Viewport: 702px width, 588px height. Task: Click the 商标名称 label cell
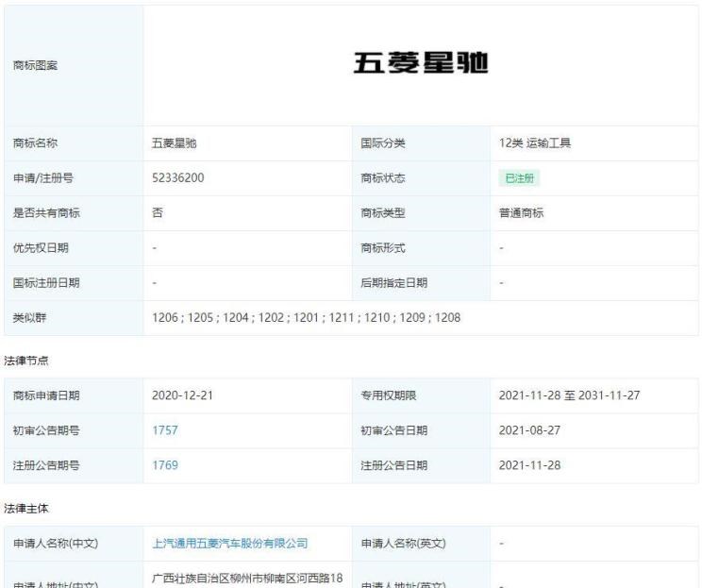pos(74,143)
